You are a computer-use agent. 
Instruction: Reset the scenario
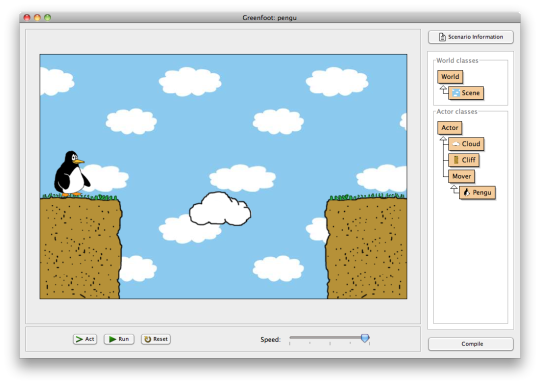(x=156, y=339)
